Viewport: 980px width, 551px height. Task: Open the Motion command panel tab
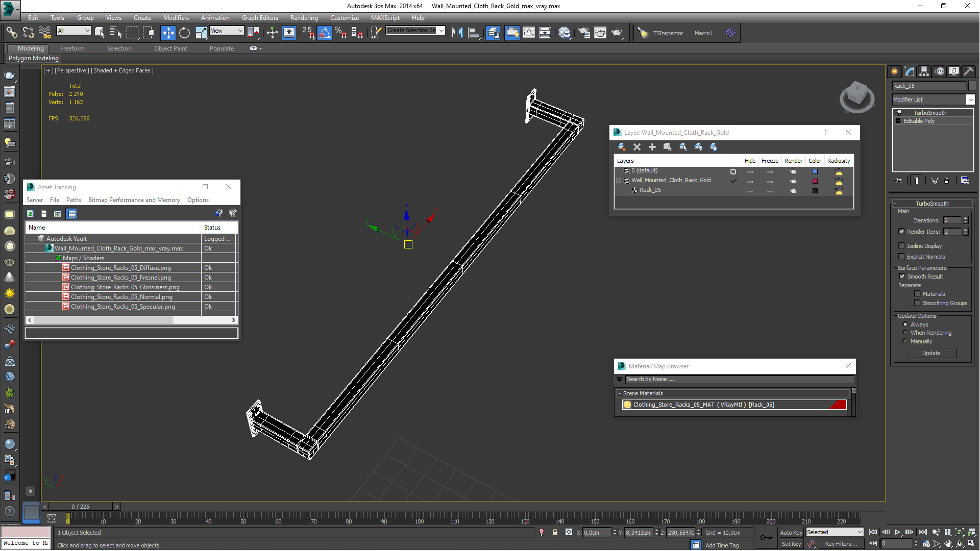940,71
